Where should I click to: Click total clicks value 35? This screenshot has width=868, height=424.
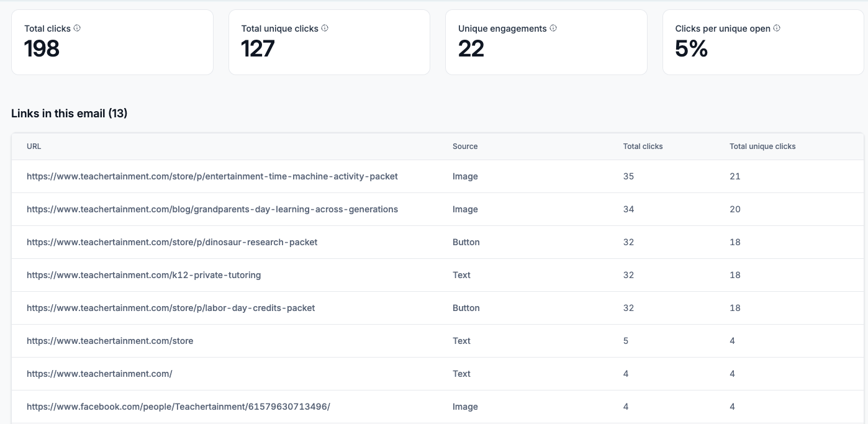click(629, 176)
